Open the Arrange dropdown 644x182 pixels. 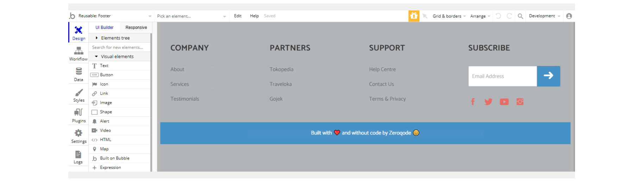click(x=480, y=16)
